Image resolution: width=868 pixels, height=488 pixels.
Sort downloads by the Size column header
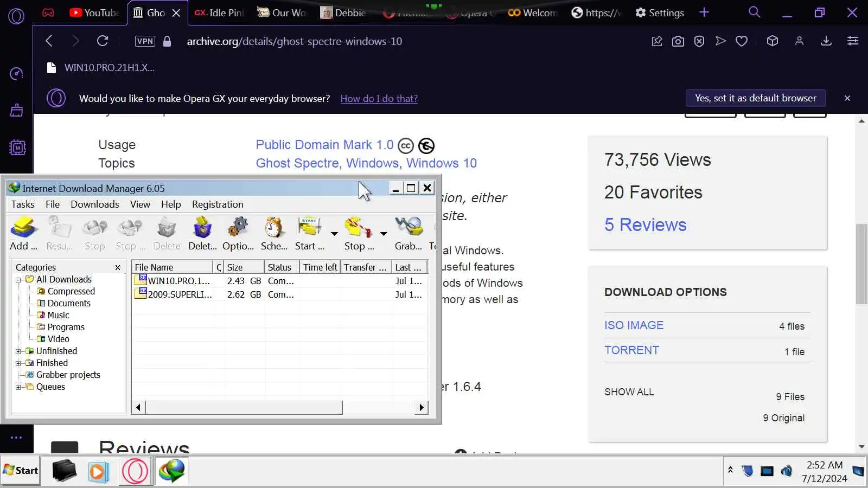244,267
